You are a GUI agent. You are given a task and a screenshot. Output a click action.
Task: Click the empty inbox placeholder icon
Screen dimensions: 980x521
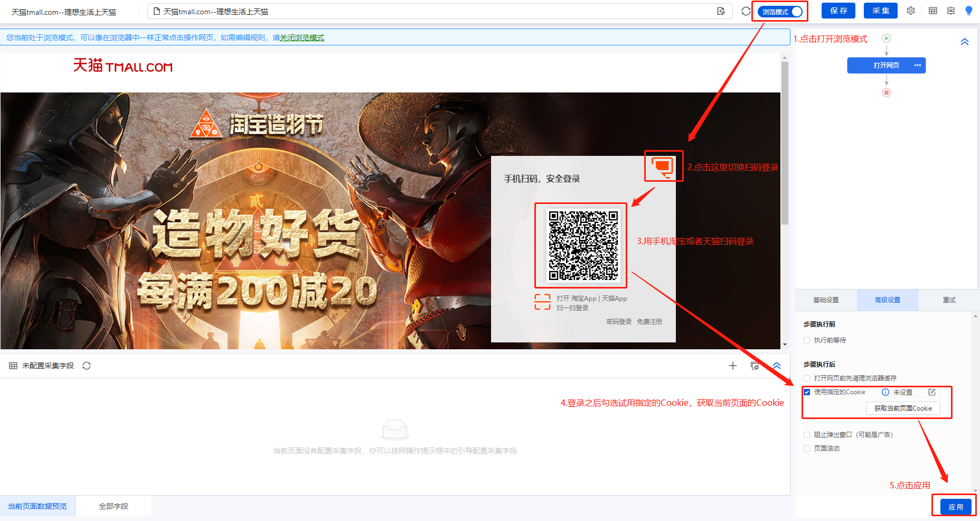[x=394, y=429]
